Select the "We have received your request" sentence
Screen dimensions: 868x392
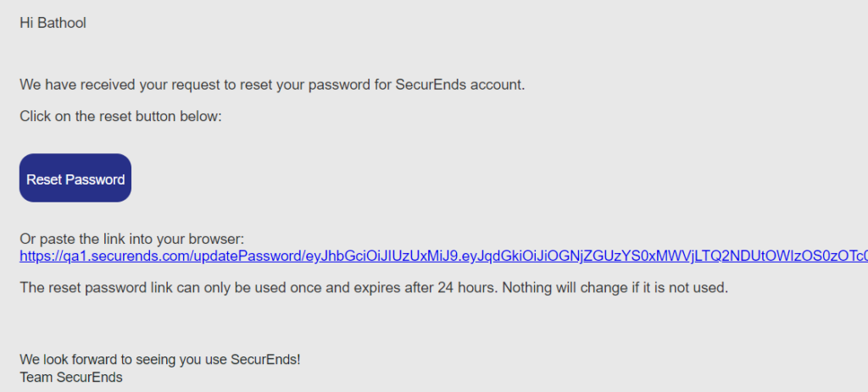272,86
